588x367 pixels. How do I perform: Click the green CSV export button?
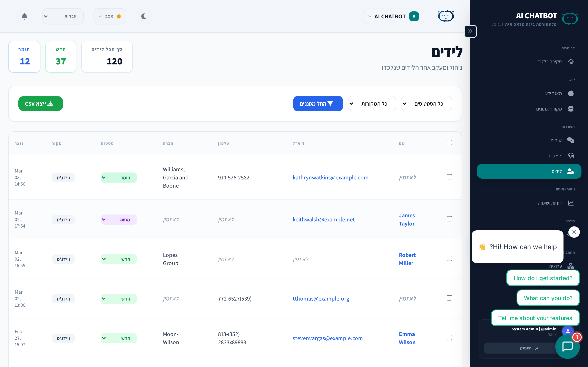[x=41, y=104]
